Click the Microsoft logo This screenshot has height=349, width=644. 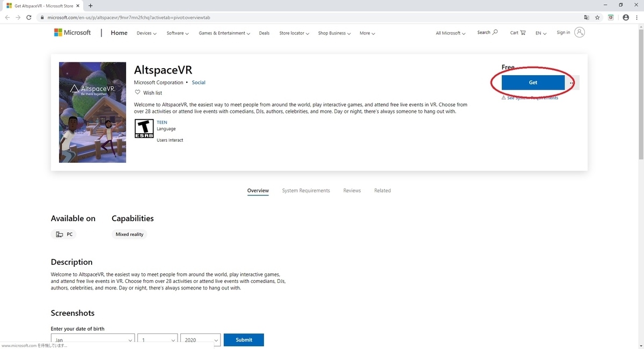coord(72,33)
